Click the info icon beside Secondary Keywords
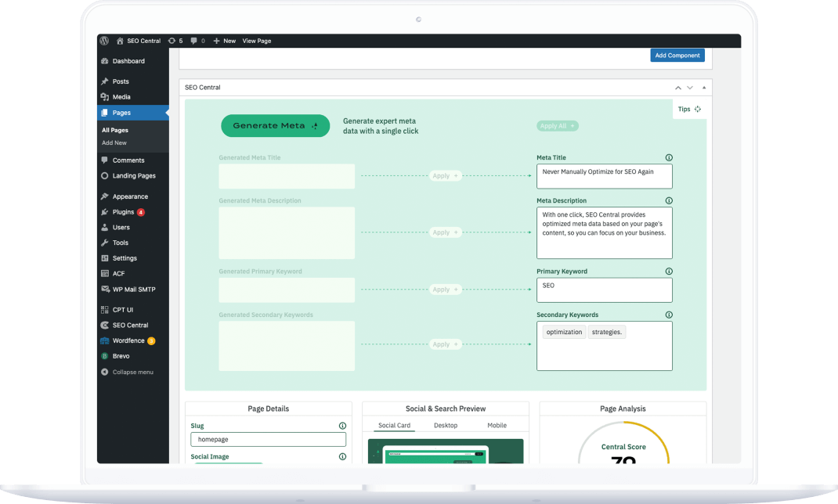 669,315
